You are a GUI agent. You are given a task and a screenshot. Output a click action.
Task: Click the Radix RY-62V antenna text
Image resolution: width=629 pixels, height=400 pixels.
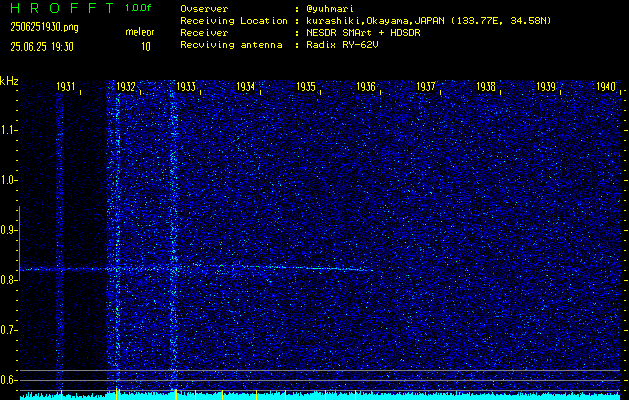point(342,45)
